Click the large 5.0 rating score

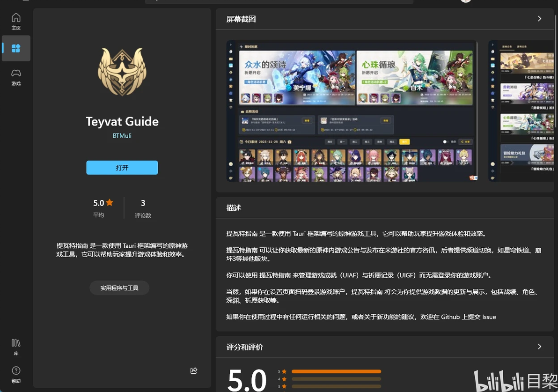click(x=247, y=380)
